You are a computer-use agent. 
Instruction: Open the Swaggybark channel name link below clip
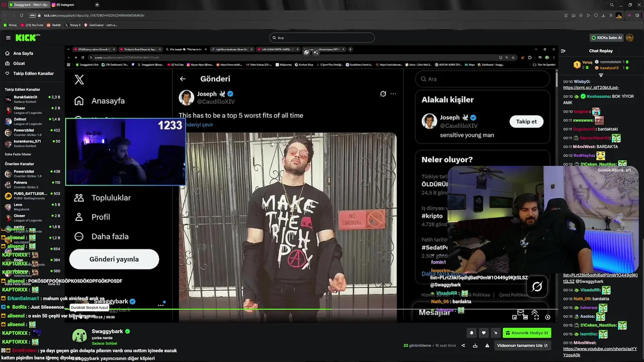tap(108, 331)
